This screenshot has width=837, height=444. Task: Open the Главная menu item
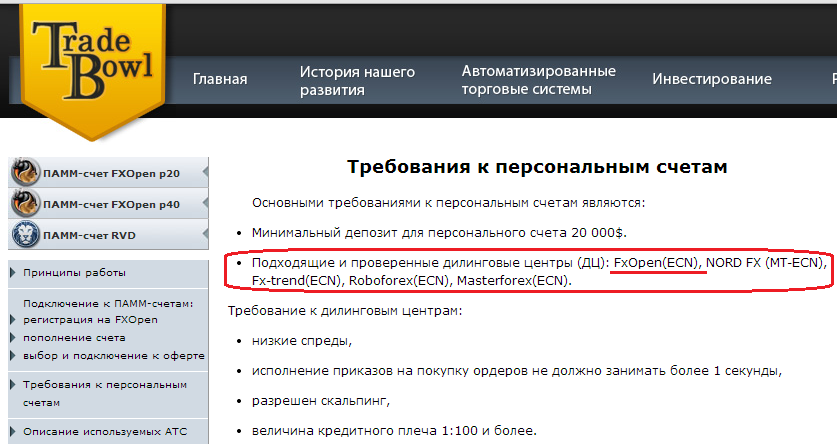click(x=220, y=80)
